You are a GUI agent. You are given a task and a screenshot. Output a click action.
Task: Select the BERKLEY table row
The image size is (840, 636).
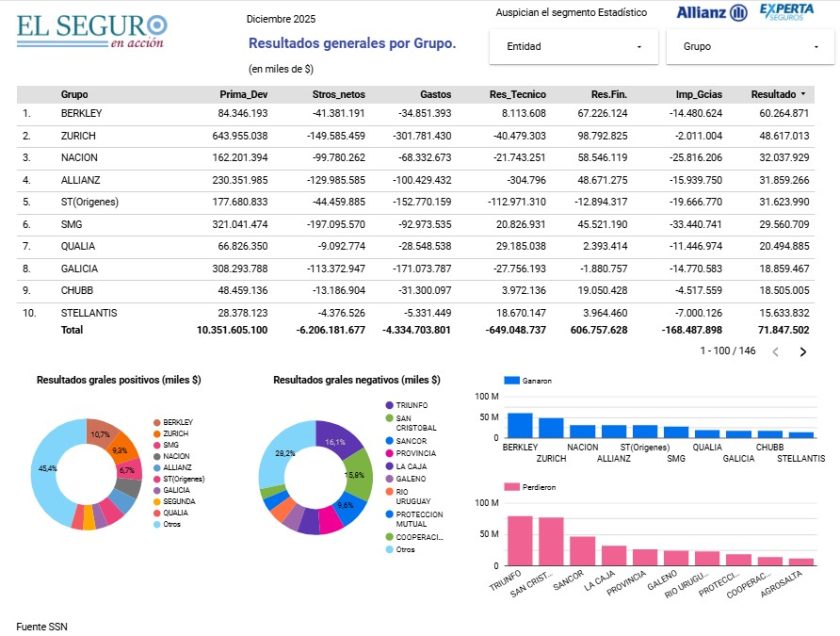(x=81, y=113)
